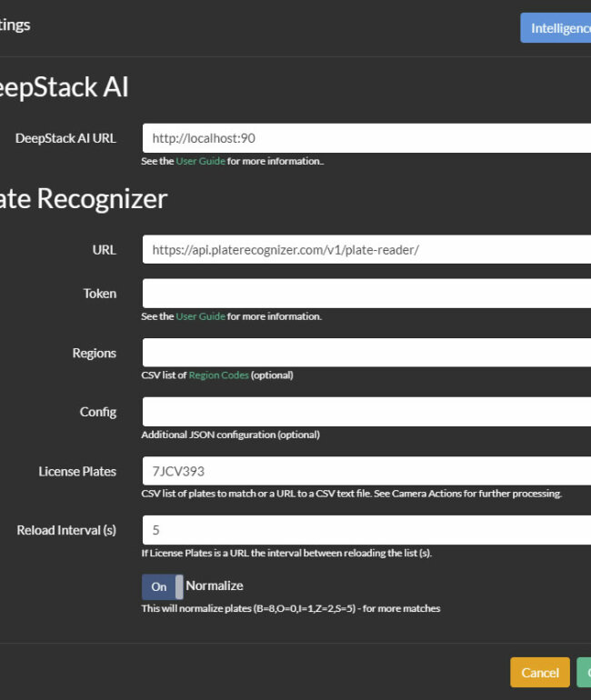This screenshot has width=591, height=700.
Task: Edit the DeepStack AI URL field
Action: [366, 138]
